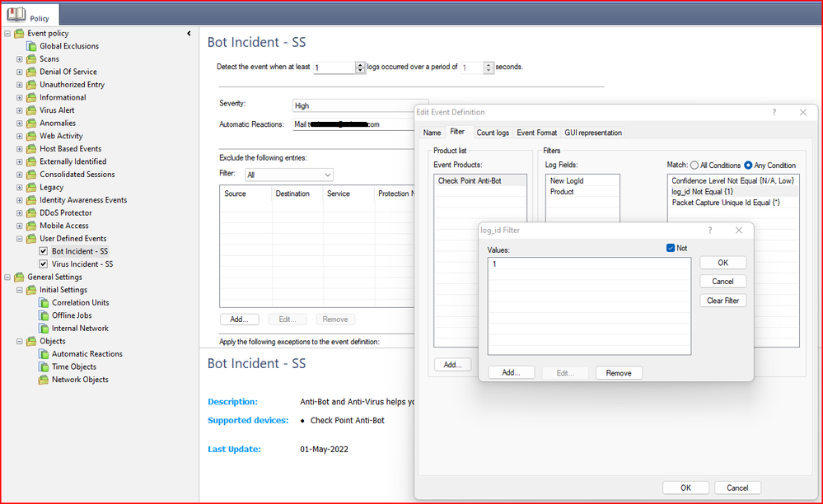The width and height of the screenshot is (823, 504).
Task: Click the Policy book icon
Action: (x=16, y=14)
